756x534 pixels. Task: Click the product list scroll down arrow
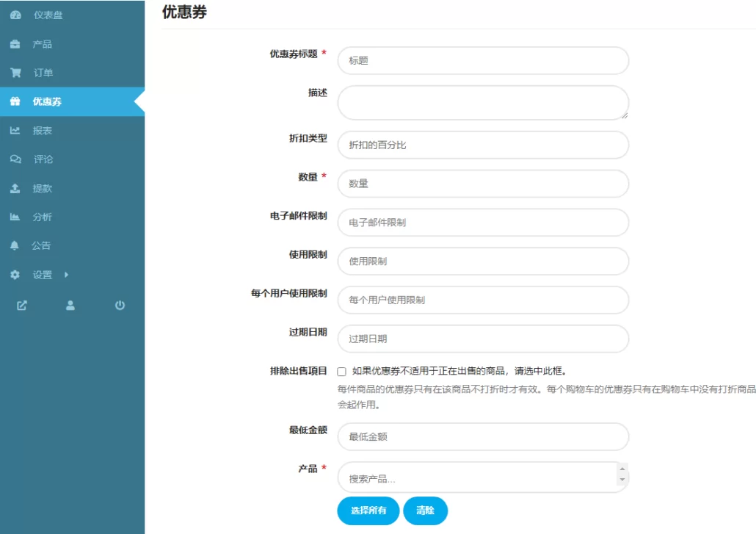coord(622,480)
